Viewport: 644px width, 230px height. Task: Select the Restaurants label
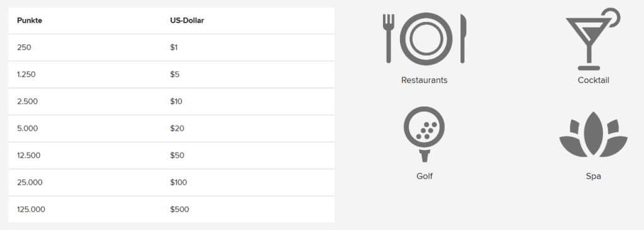(x=425, y=80)
